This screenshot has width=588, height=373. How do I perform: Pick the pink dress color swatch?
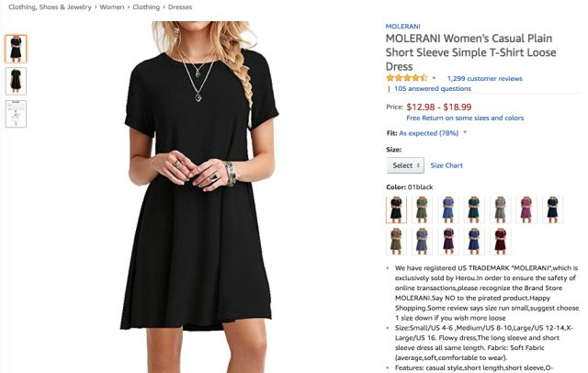(526, 209)
